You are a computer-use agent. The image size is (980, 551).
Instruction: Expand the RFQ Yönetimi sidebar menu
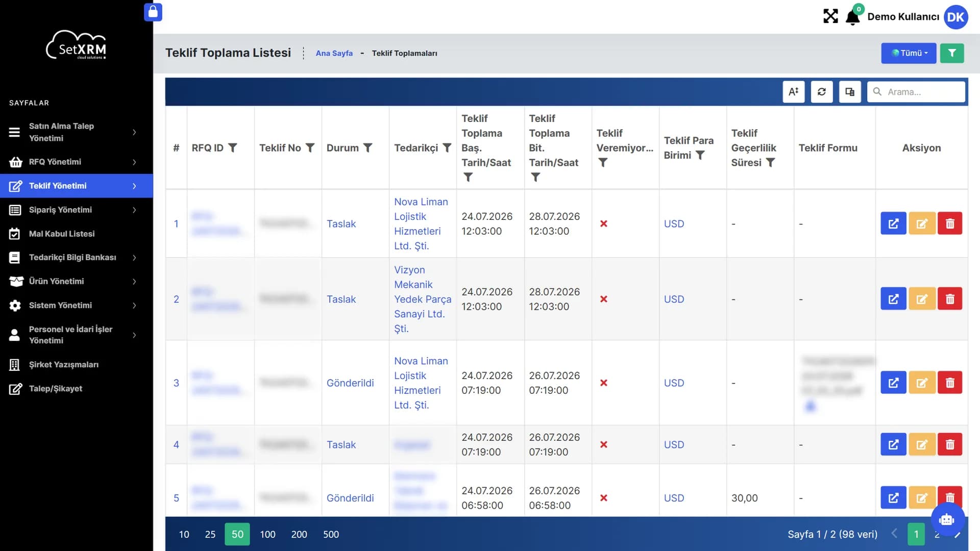point(77,162)
